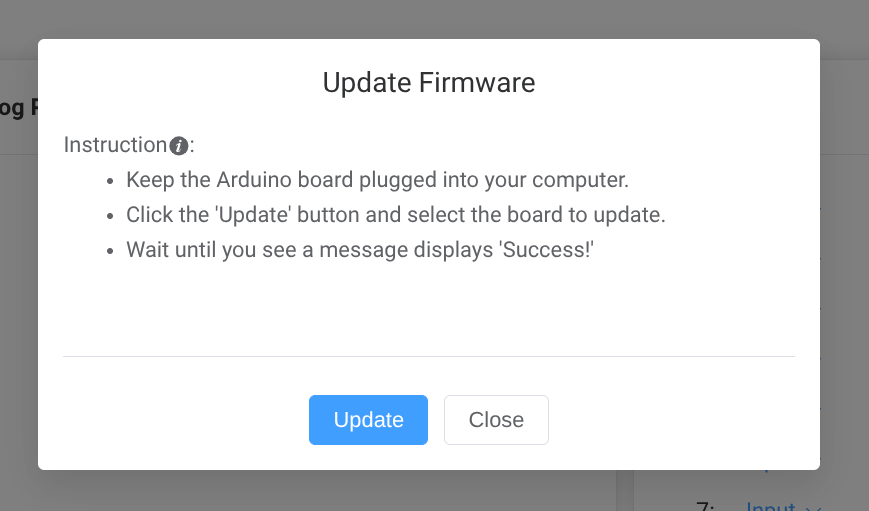Click the Update Firmware dialog title
The image size is (869, 511).
click(428, 83)
